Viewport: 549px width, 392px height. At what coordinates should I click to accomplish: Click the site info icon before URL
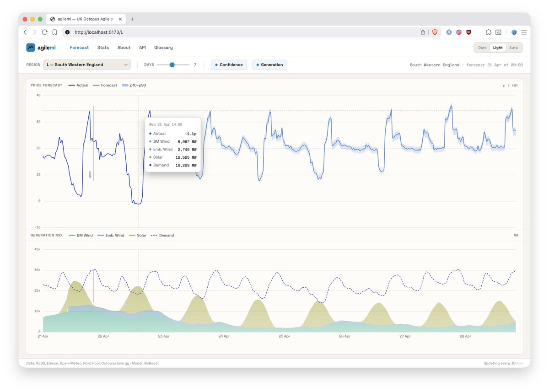tap(67, 32)
